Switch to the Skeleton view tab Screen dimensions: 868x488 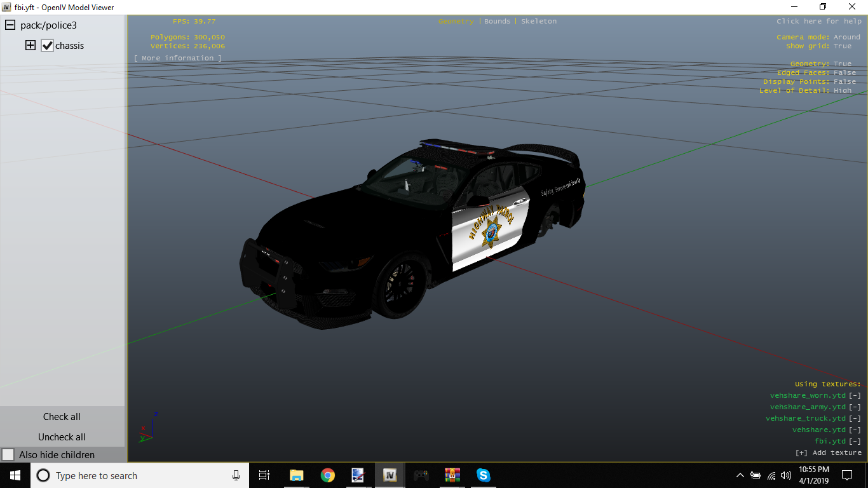(538, 21)
